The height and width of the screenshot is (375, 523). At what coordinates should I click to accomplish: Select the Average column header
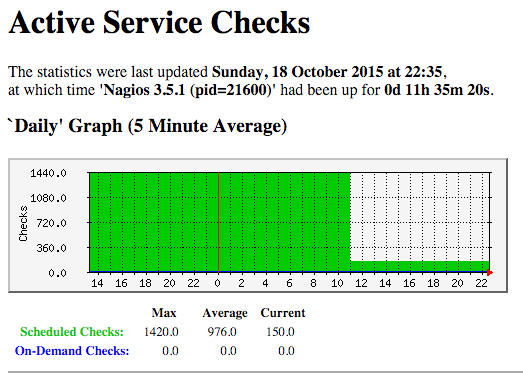click(225, 313)
